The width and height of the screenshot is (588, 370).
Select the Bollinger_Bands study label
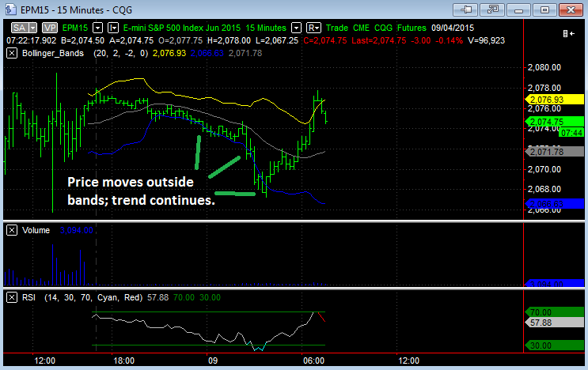coord(53,53)
